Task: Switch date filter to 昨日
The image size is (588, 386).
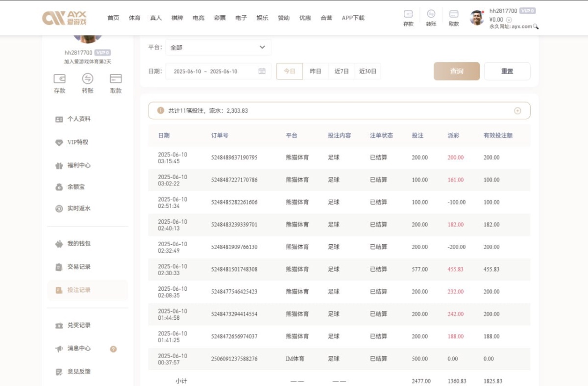Action: pyautogui.click(x=316, y=71)
